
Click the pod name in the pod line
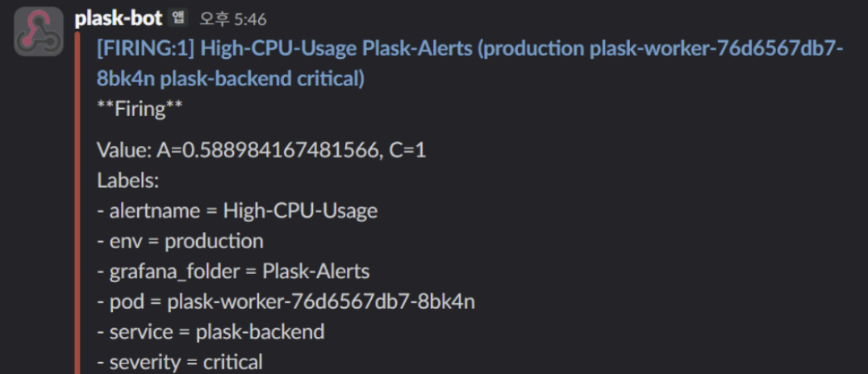pyautogui.click(x=321, y=302)
